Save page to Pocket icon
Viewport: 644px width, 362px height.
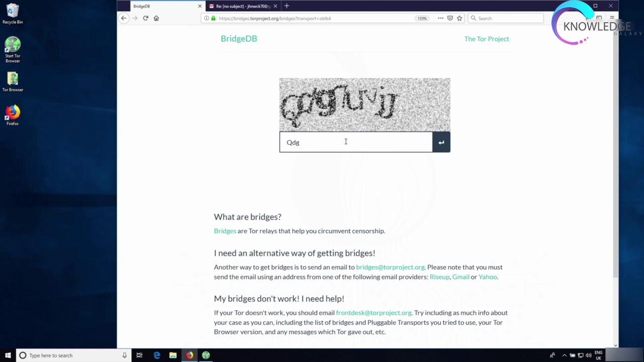click(x=450, y=18)
